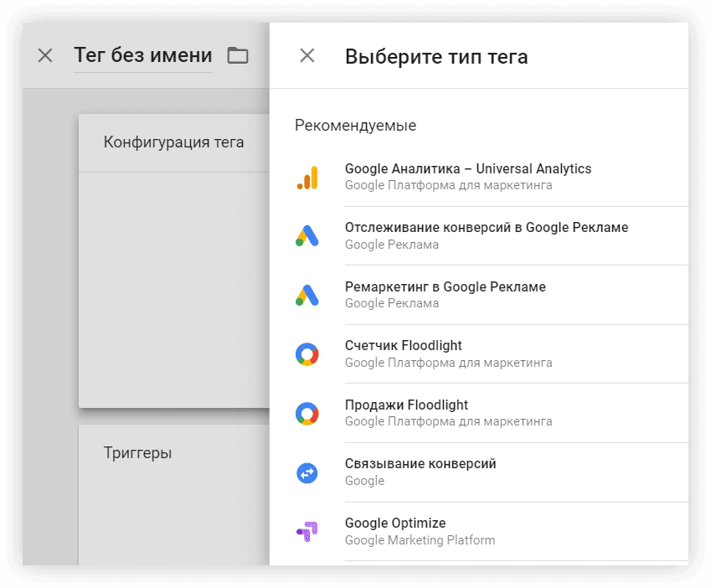711x588 pixels.
Task: Click the Google Ads remarketing logo icon
Action: click(x=307, y=295)
